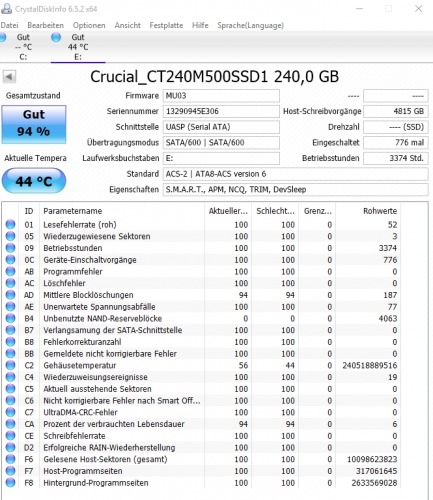Click the Gut 94 % health status button
Viewport: 433px width, 500px height.
click(x=34, y=124)
